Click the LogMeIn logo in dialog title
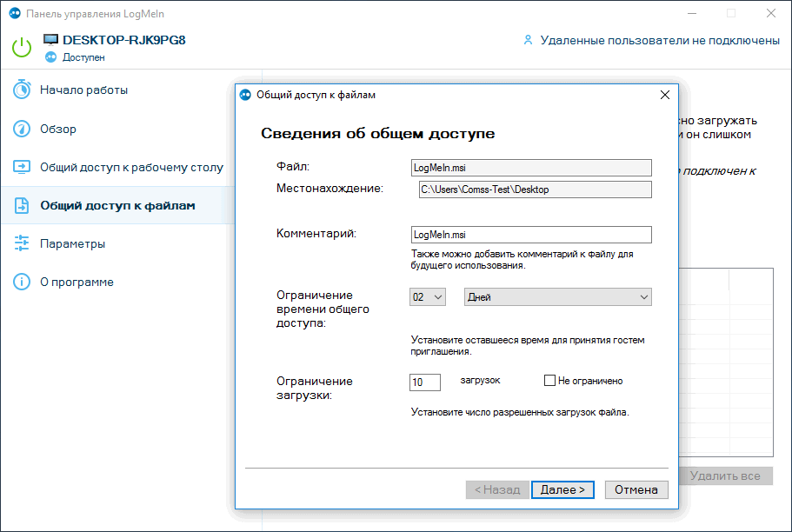Screen dimensions: 792x532 (x=245, y=95)
